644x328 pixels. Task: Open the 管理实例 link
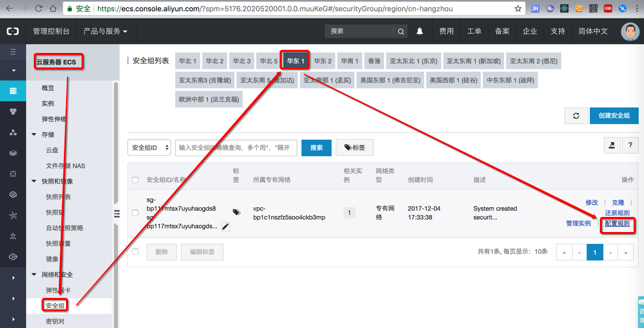pos(579,223)
